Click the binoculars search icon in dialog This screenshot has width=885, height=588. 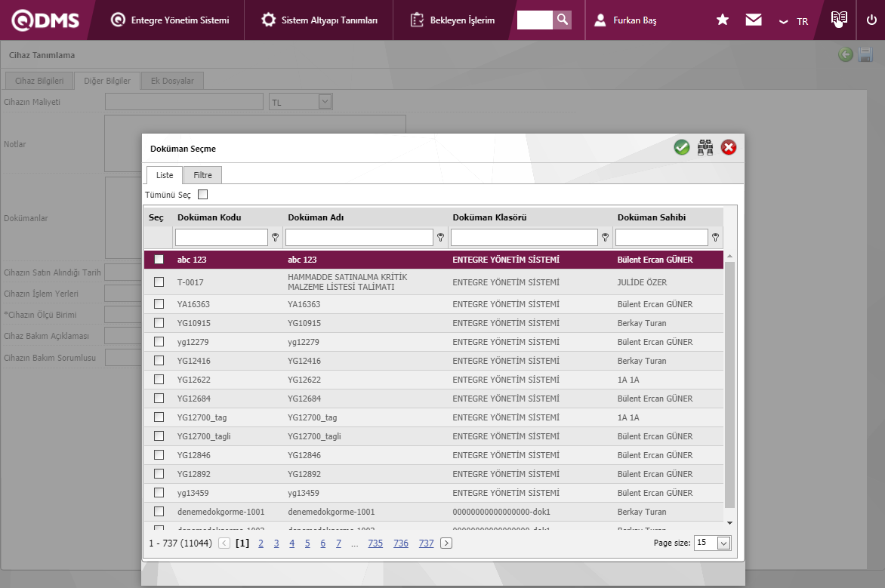point(705,148)
